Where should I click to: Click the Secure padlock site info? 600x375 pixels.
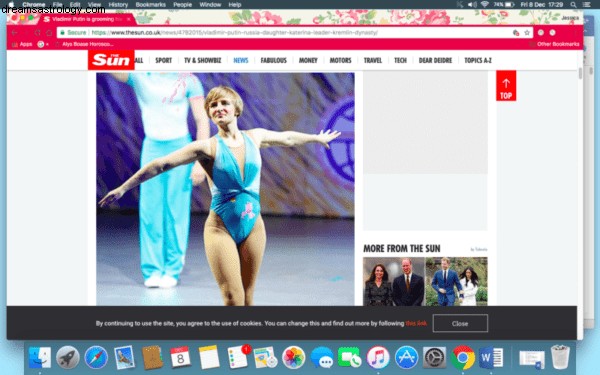click(x=73, y=33)
